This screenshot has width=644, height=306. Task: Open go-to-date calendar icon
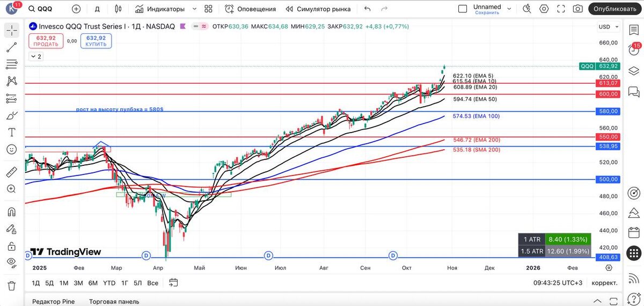(173, 282)
